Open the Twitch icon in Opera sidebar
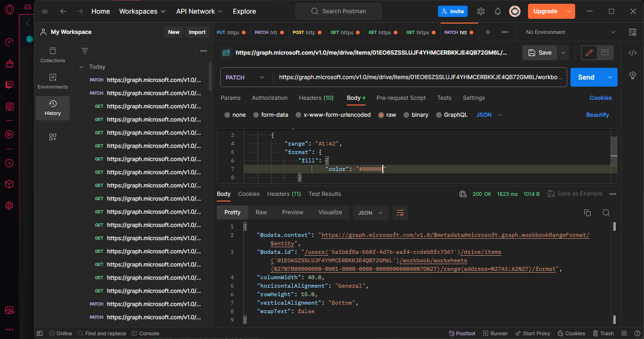The width and height of the screenshot is (644, 339). (x=9, y=85)
